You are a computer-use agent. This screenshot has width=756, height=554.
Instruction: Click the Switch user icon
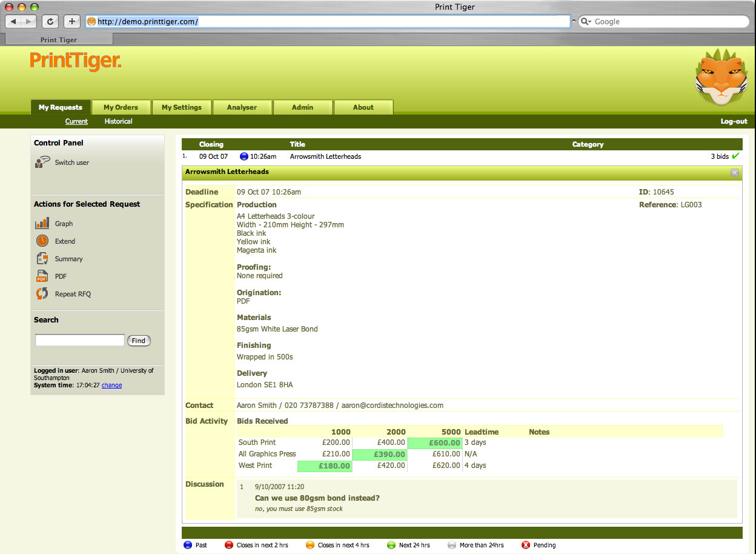click(42, 162)
